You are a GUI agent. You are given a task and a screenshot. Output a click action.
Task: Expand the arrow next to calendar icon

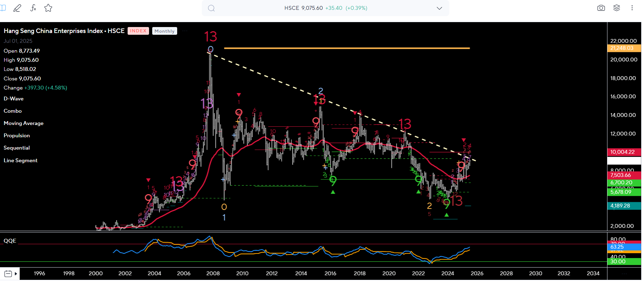coord(16,274)
